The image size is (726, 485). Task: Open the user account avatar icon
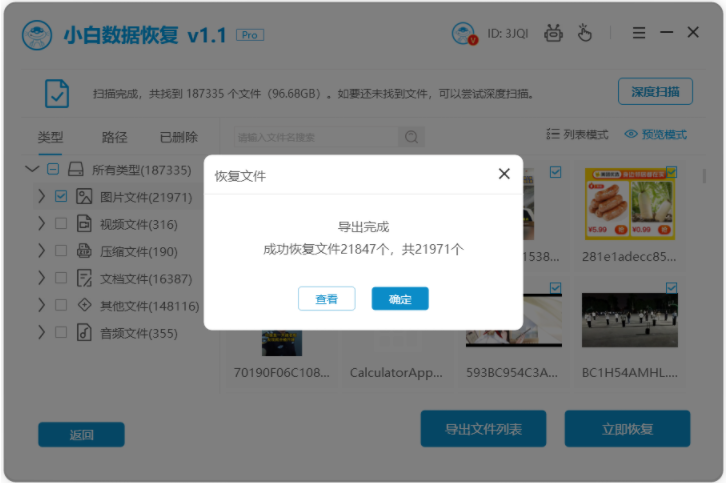pyautogui.click(x=463, y=33)
